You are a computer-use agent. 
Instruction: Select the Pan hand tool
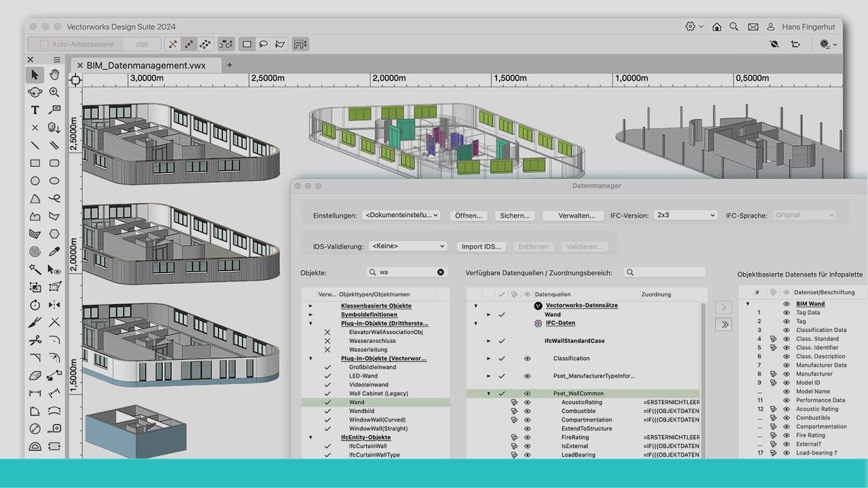pos(54,75)
